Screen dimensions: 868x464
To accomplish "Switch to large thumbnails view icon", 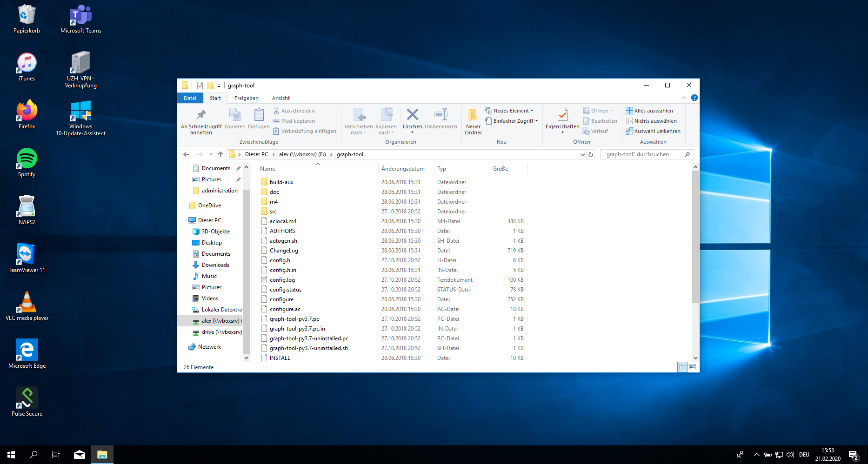I will (693, 367).
